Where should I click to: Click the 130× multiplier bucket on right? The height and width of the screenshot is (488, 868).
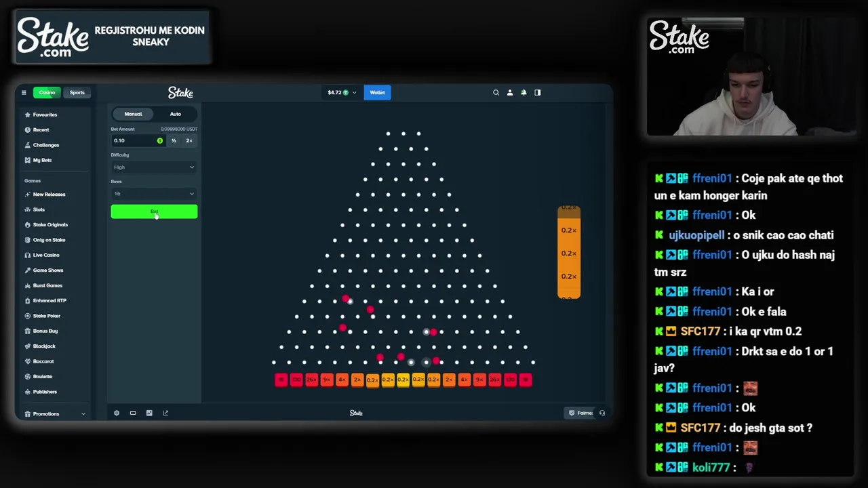[x=510, y=380]
